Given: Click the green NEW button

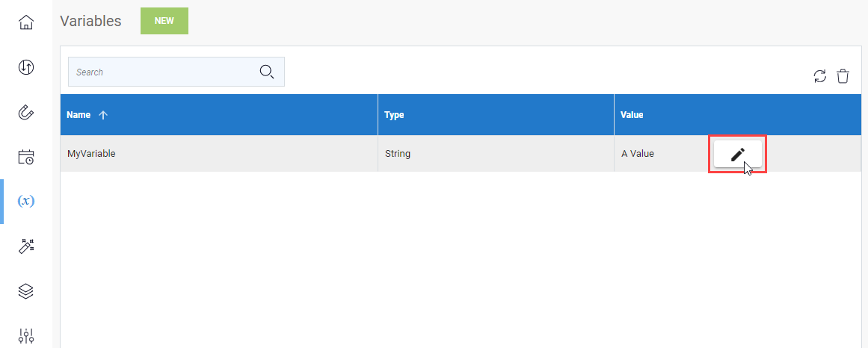Looking at the screenshot, I should 164,21.
